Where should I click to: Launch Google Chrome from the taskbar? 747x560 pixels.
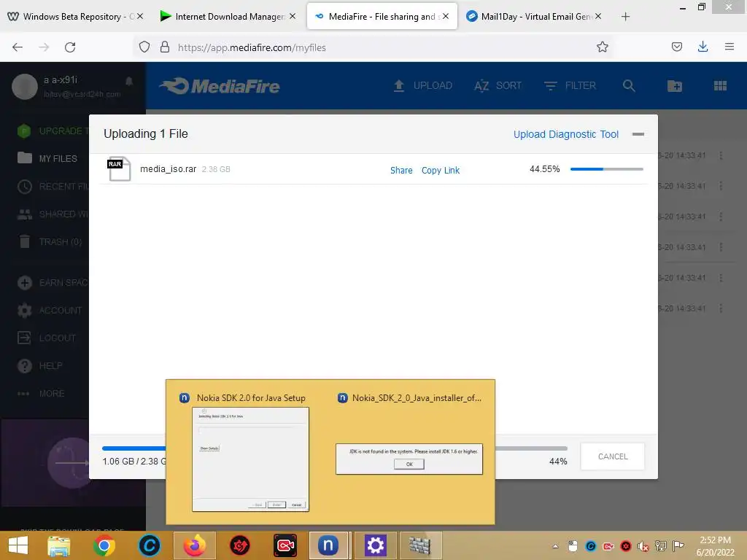click(x=104, y=545)
